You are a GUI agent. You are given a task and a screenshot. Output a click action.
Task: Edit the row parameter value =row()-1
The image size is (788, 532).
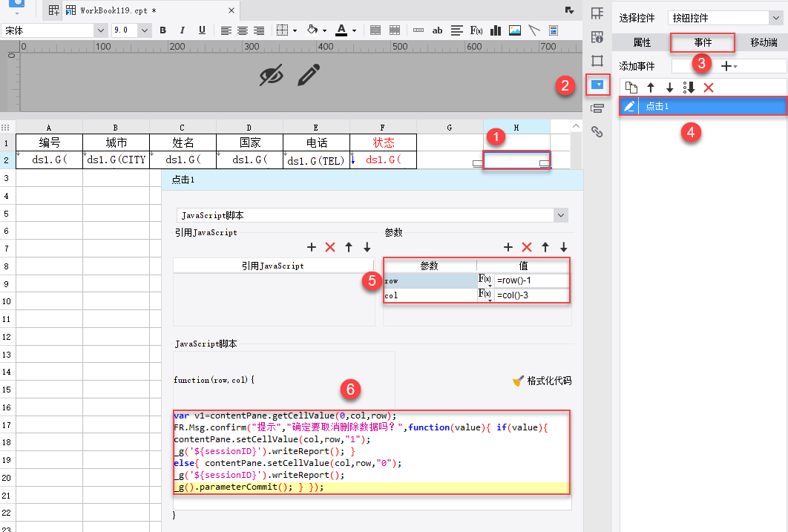click(x=532, y=280)
